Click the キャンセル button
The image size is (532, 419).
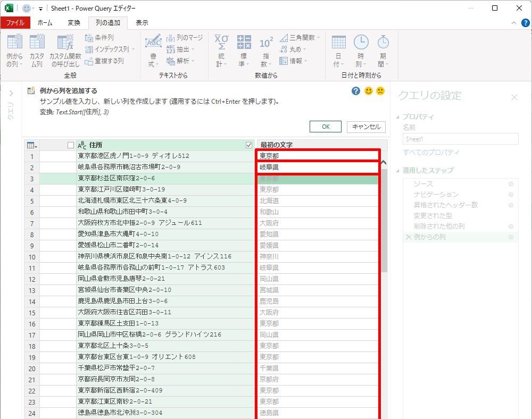tap(366, 127)
